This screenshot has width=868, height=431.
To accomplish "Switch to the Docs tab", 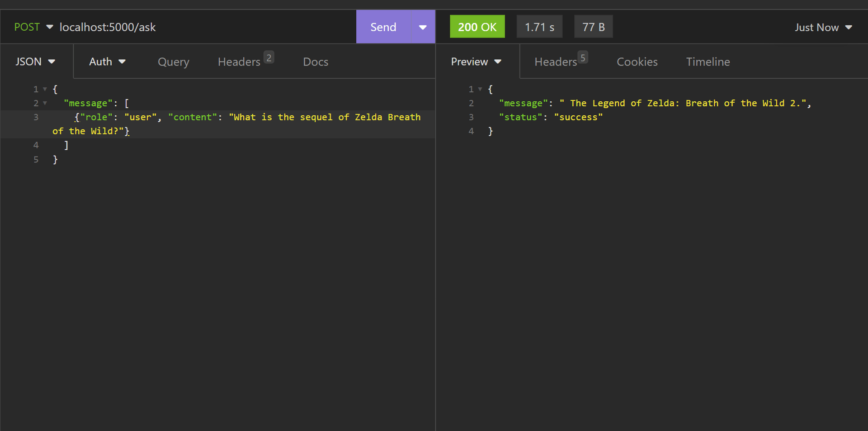I will 316,62.
